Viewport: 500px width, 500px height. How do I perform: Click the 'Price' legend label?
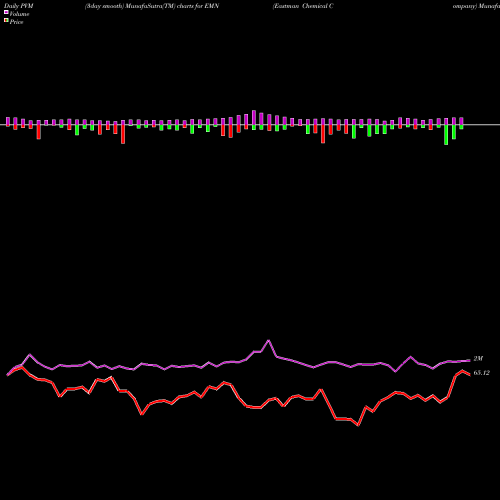16,22
